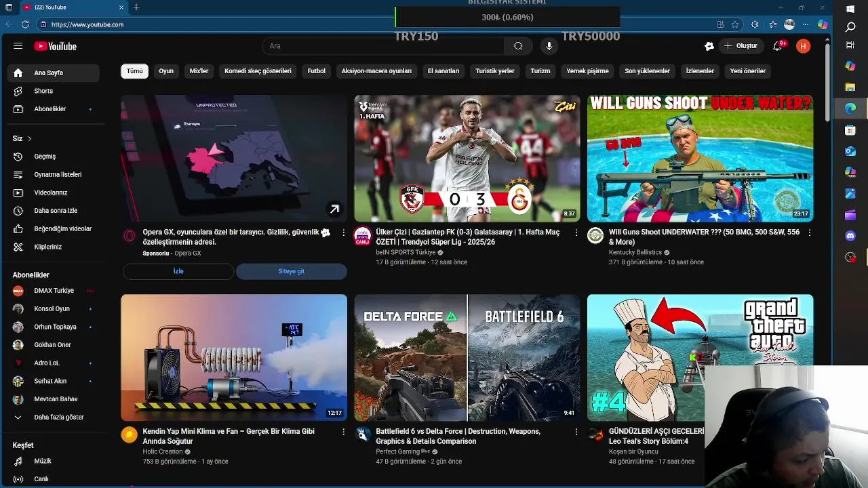Select the Futbol filter chip

click(x=316, y=70)
